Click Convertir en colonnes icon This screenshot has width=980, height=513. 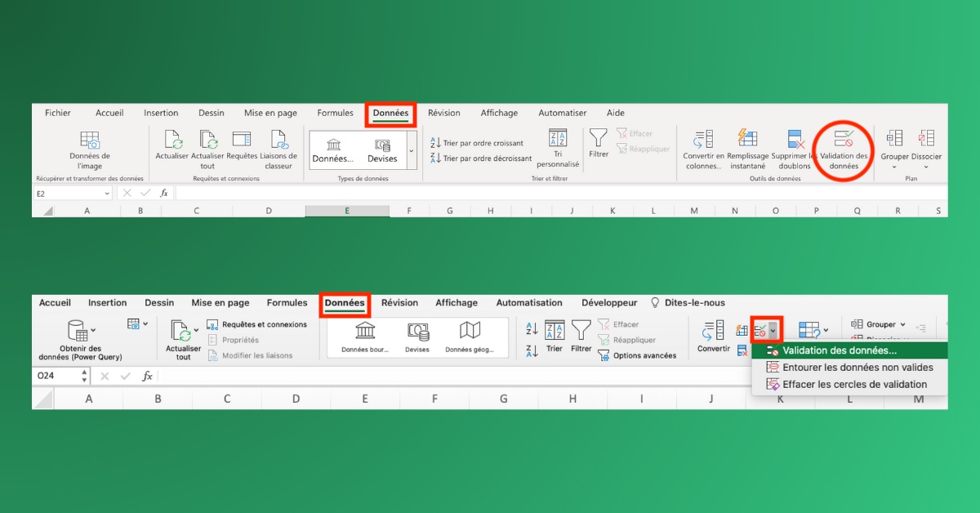(x=703, y=139)
